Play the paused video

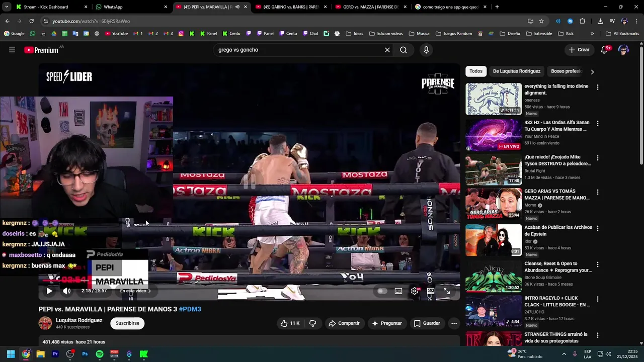click(49, 291)
